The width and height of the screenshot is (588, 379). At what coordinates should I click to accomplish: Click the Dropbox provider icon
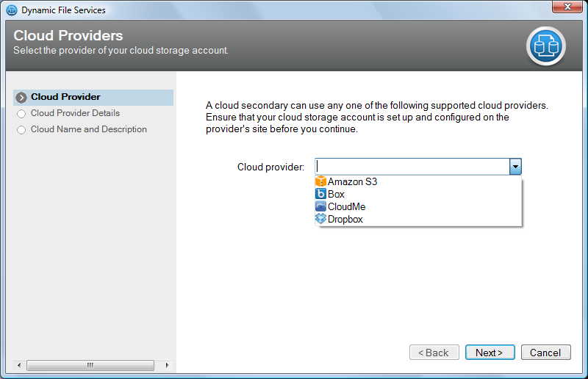pos(320,219)
